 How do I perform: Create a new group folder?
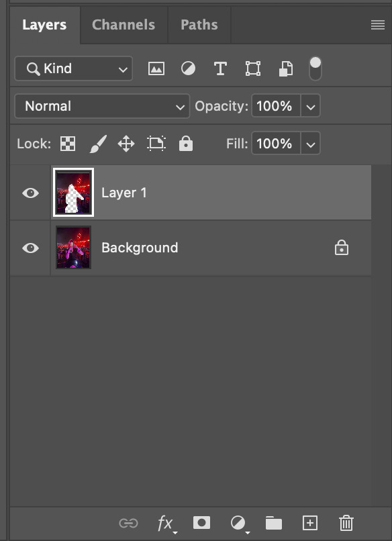tap(274, 523)
